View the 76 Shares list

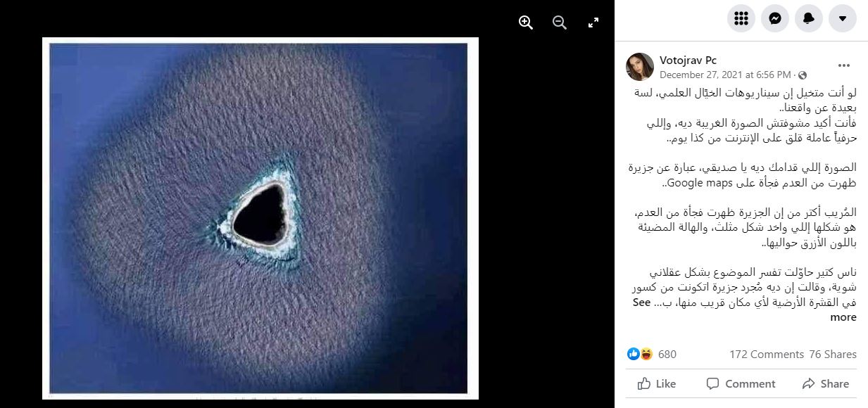point(833,355)
